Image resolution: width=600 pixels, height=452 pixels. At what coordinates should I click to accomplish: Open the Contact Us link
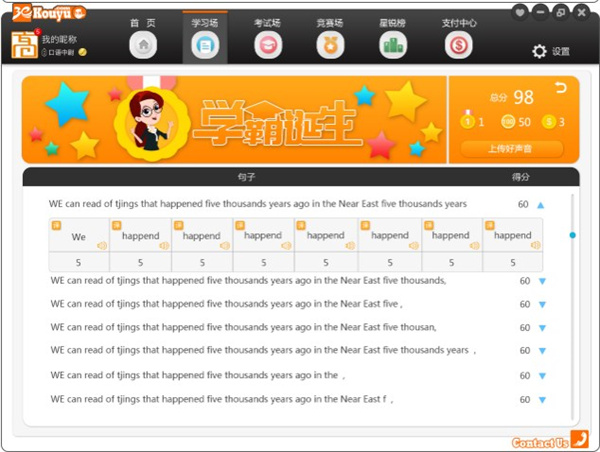coord(540,442)
